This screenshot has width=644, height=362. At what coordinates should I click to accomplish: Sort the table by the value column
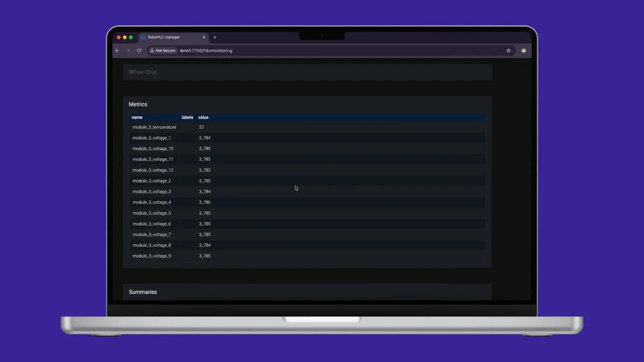click(x=203, y=117)
